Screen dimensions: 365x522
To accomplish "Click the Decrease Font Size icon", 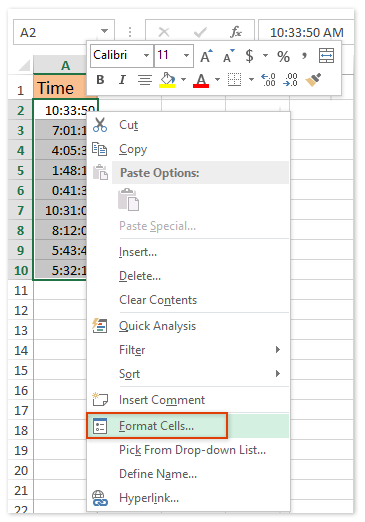I will coord(229,56).
